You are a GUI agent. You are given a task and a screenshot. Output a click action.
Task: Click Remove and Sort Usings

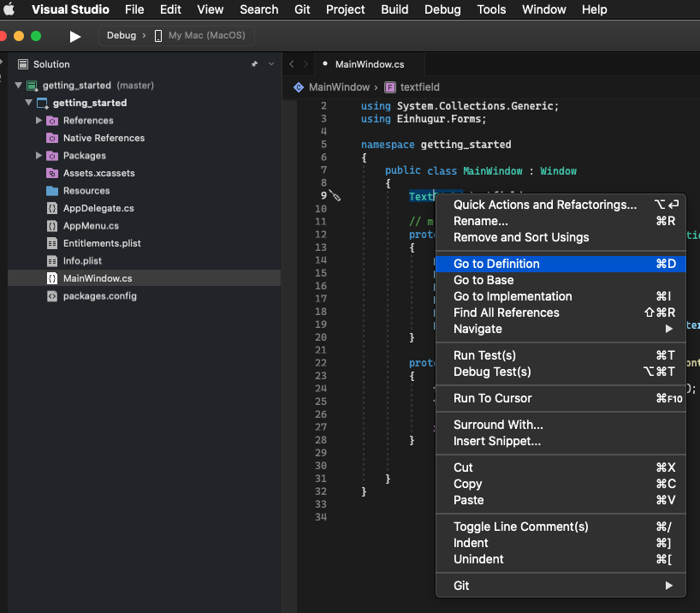click(x=561, y=237)
